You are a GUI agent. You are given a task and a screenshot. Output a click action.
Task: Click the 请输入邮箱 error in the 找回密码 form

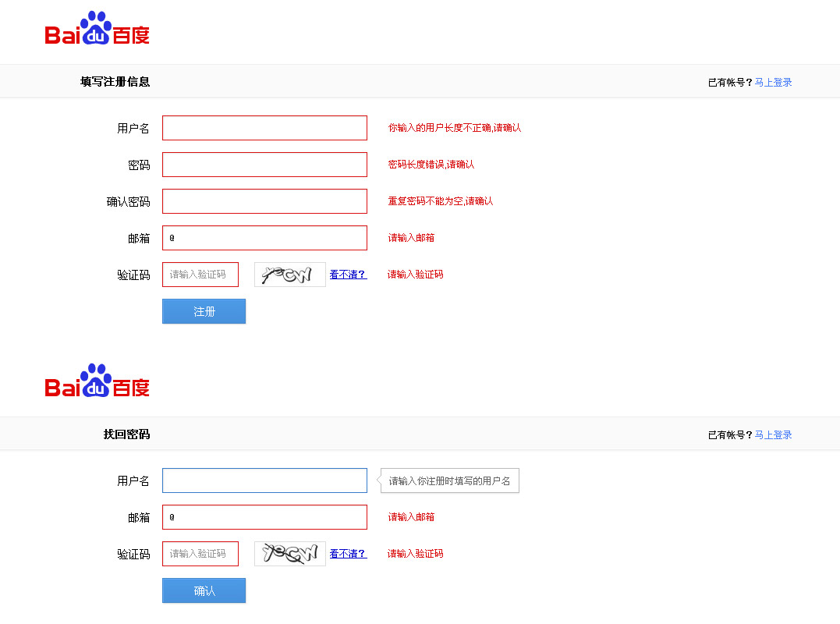coord(412,516)
